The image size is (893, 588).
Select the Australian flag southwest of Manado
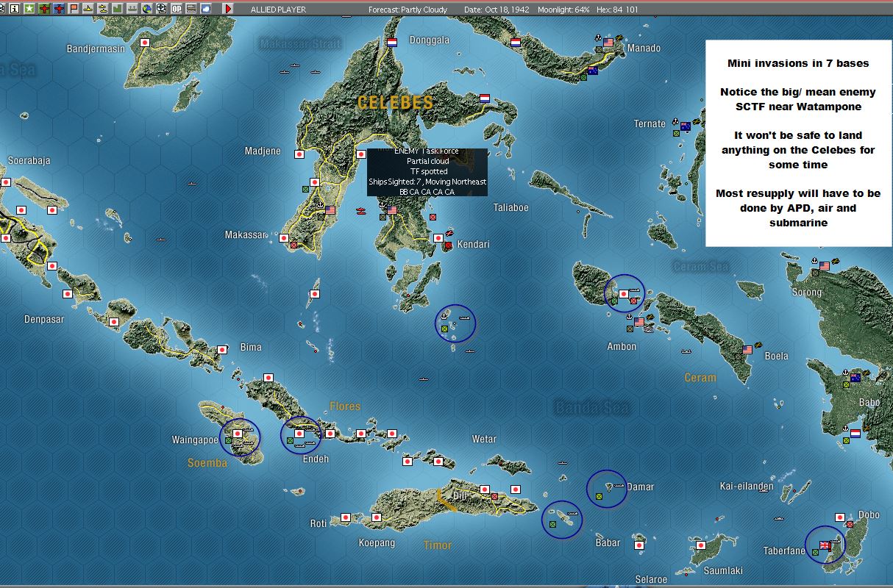(x=592, y=71)
